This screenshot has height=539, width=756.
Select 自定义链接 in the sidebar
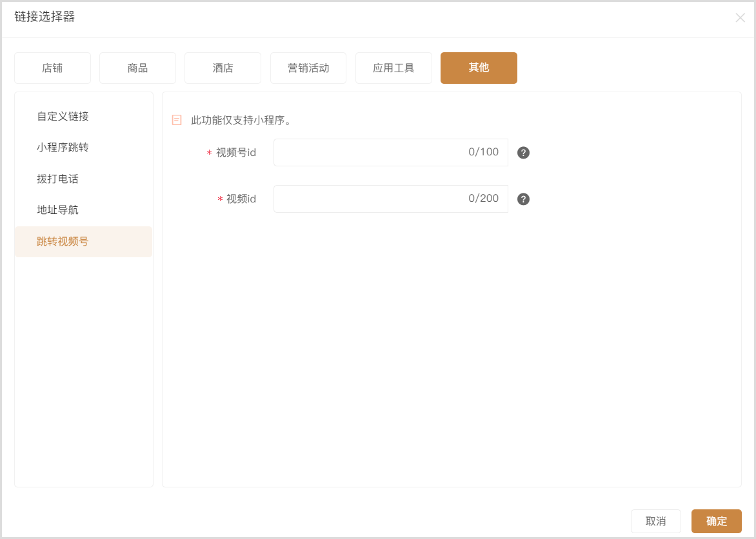coord(63,117)
